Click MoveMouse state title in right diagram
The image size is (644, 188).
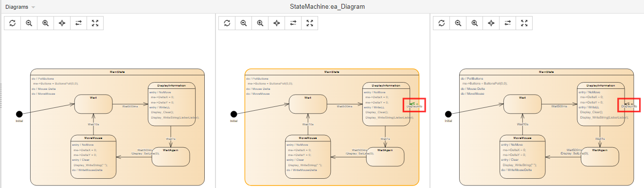522,138
